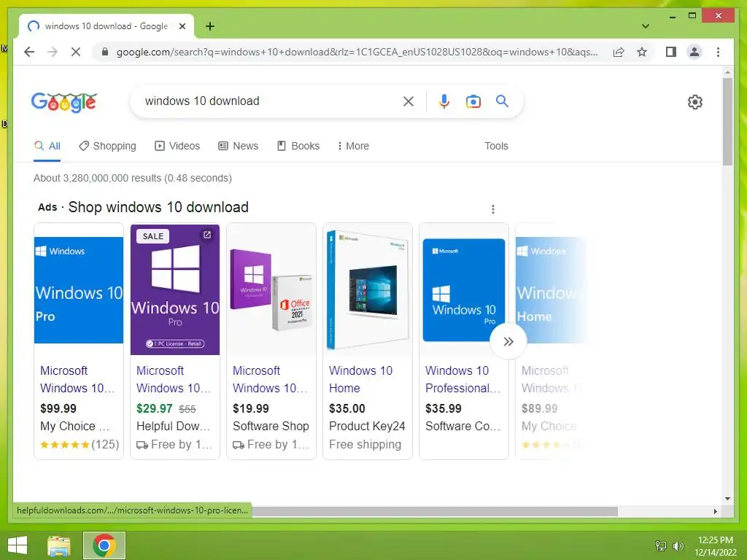This screenshot has height=560, width=747.
Task: Click the Google holiday logo
Action: point(64,101)
